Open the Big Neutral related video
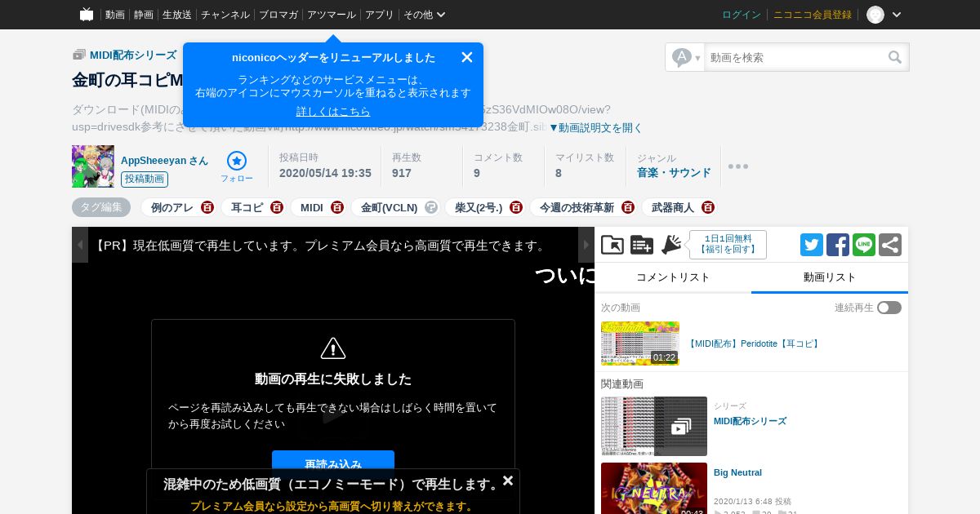This screenshot has height=514, width=980. tap(737, 472)
